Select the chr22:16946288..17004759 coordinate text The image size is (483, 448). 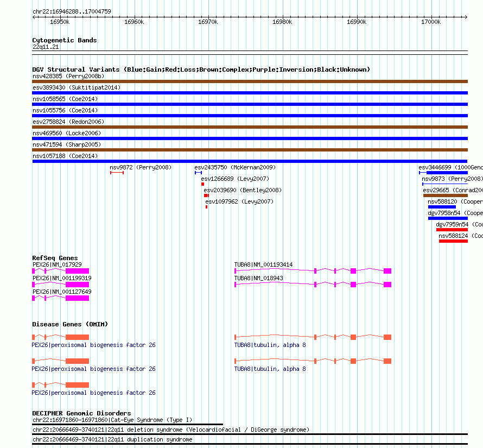(x=72, y=12)
